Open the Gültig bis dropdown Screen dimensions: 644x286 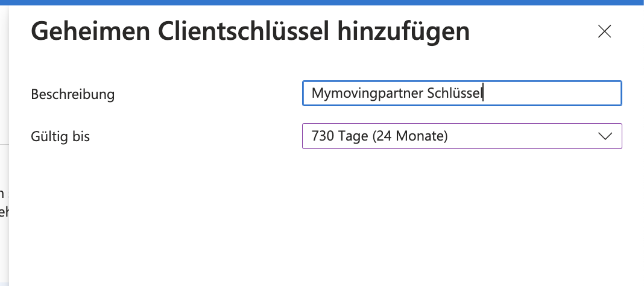(x=462, y=136)
